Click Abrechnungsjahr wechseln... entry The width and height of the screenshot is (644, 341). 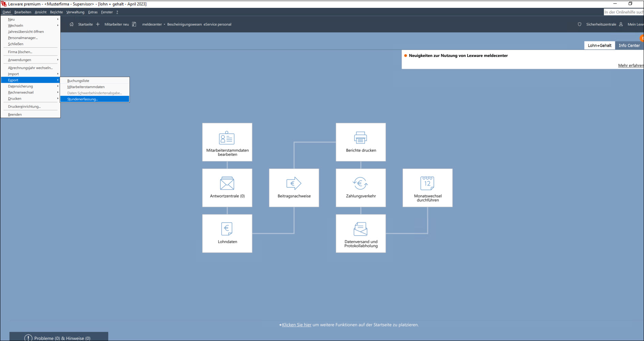[x=31, y=68]
